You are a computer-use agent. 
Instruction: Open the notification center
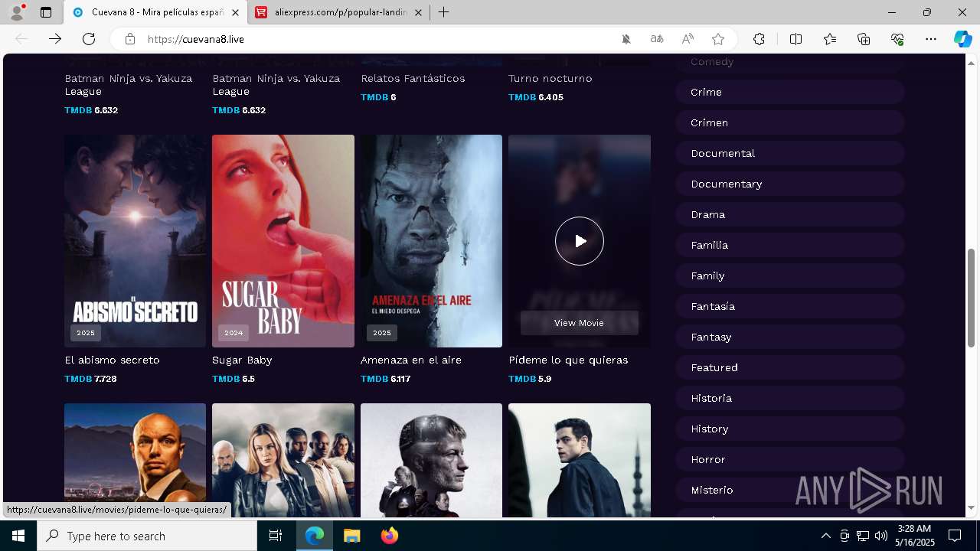click(955, 536)
